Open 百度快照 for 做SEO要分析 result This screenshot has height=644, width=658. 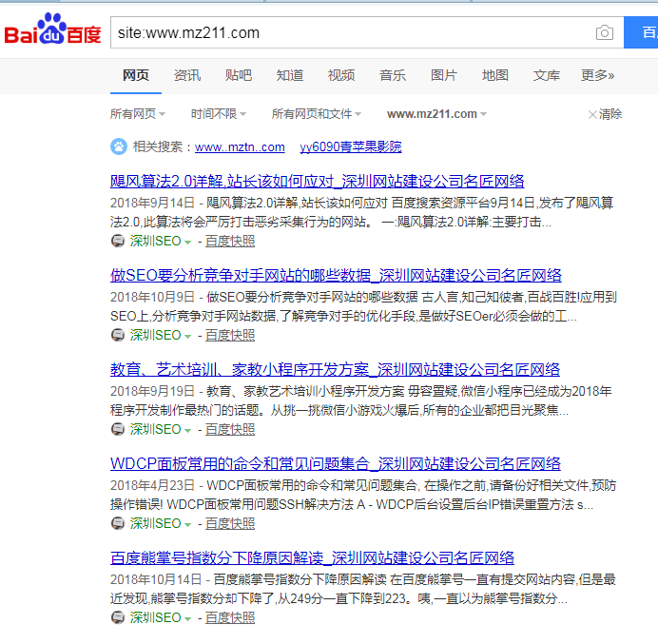coord(230,335)
